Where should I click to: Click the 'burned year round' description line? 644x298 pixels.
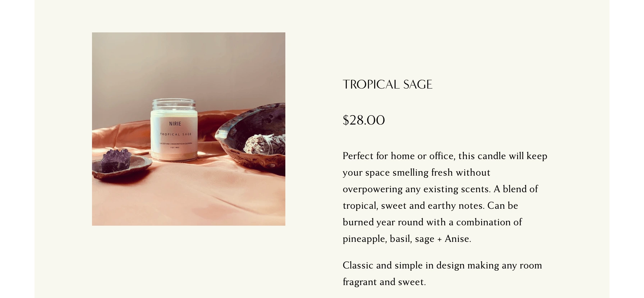click(432, 222)
